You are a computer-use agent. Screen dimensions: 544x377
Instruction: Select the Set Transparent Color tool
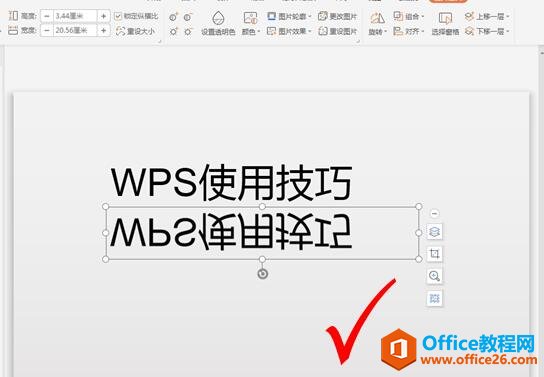point(218,23)
